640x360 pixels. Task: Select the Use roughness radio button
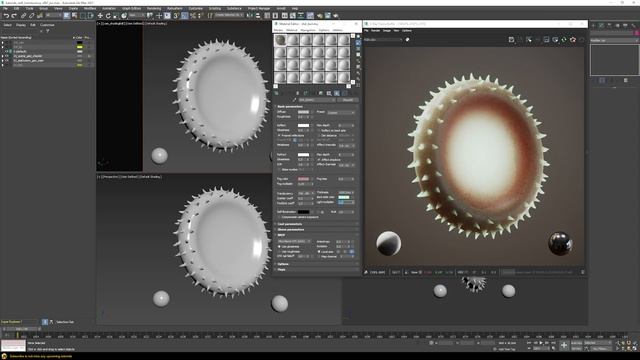click(x=279, y=252)
